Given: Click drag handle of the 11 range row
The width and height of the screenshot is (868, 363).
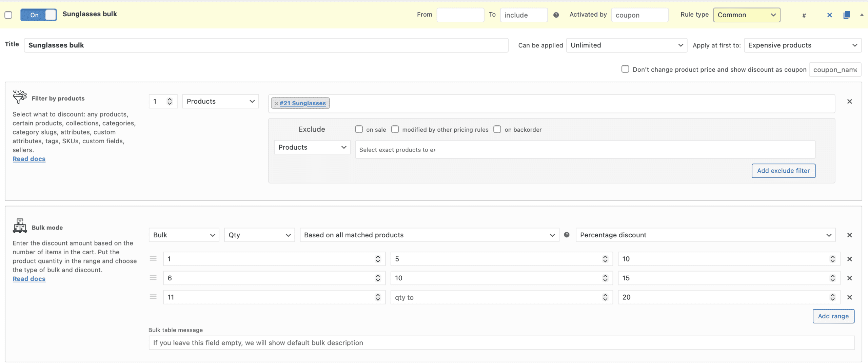Looking at the screenshot, I should pos(153,297).
